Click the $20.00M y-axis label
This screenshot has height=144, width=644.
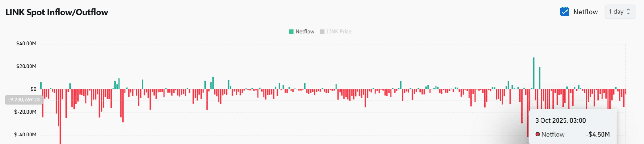pyautogui.click(x=26, y=67)
